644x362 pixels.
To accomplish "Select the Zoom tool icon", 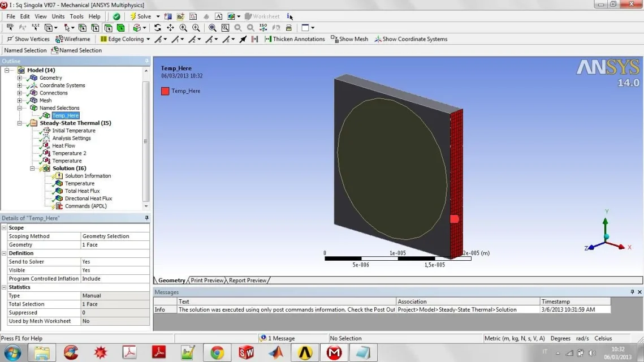I will click(183, 28).
